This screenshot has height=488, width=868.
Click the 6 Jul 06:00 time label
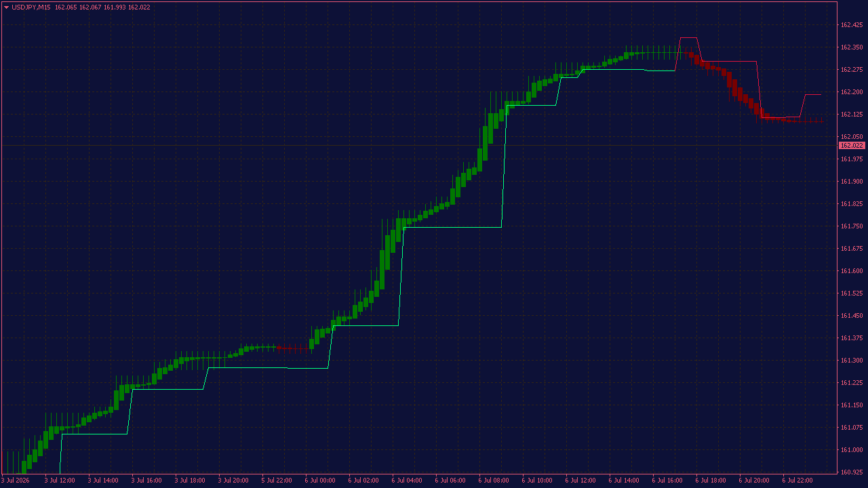point(450,481)
